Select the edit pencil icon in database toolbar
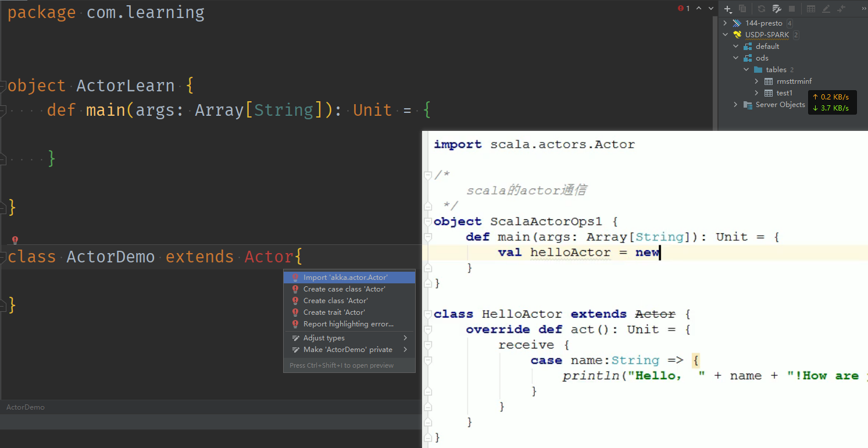 pyautogui.click(x=826, y=9)
